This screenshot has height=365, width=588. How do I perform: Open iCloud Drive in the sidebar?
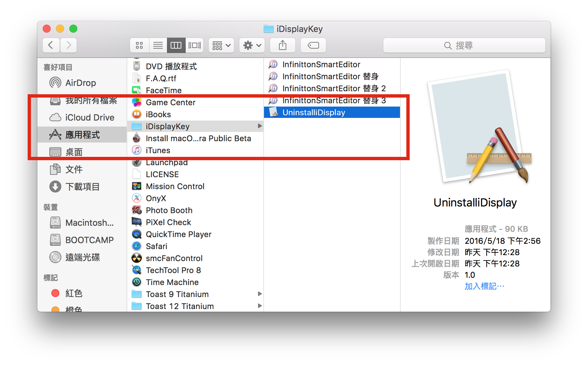coord(89,118)
